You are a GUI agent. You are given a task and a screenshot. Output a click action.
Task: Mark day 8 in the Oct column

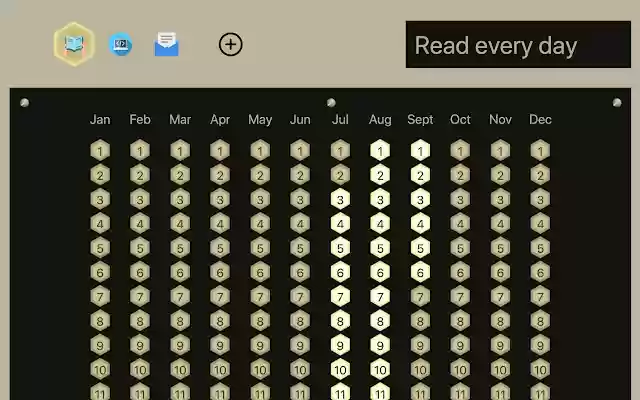pyautogui.click(x=460, y=321)
